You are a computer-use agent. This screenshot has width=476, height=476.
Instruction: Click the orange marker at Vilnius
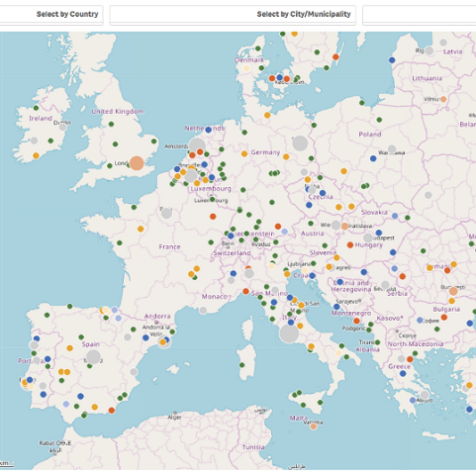[443, 99]
